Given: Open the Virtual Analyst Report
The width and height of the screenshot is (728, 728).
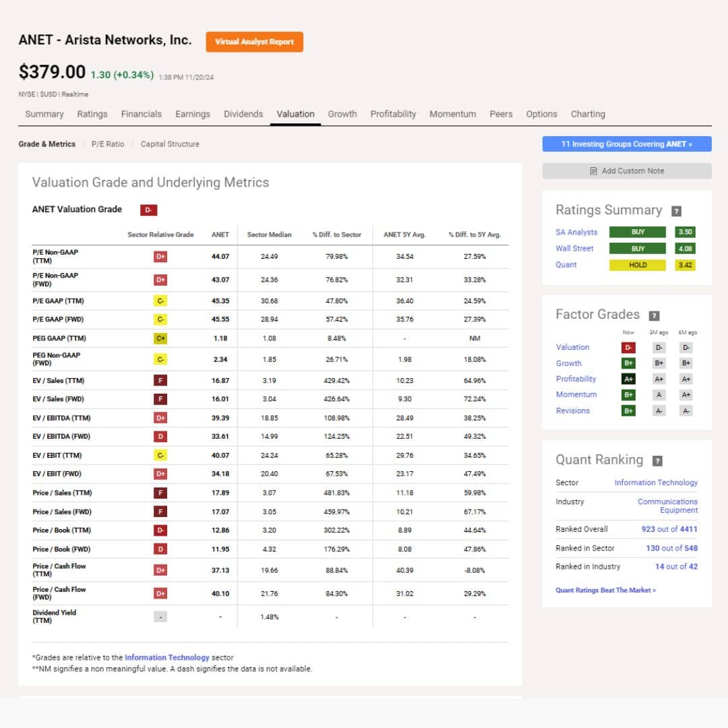Looking at the screenshot, I should (254, 42).
